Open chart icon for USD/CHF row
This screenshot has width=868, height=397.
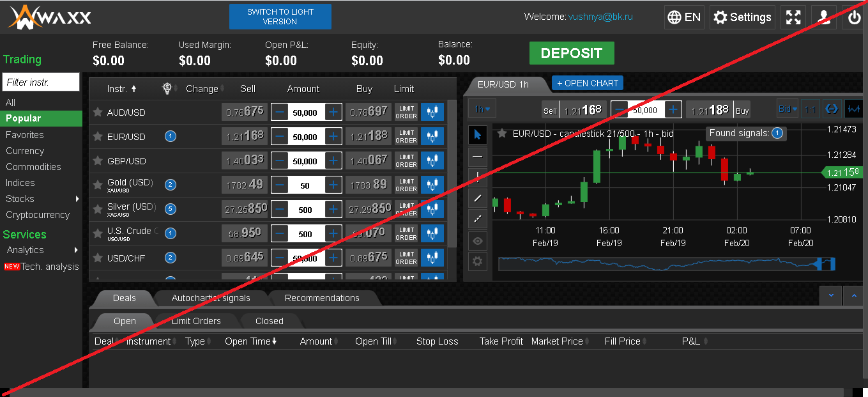click(x=432, y=258)
